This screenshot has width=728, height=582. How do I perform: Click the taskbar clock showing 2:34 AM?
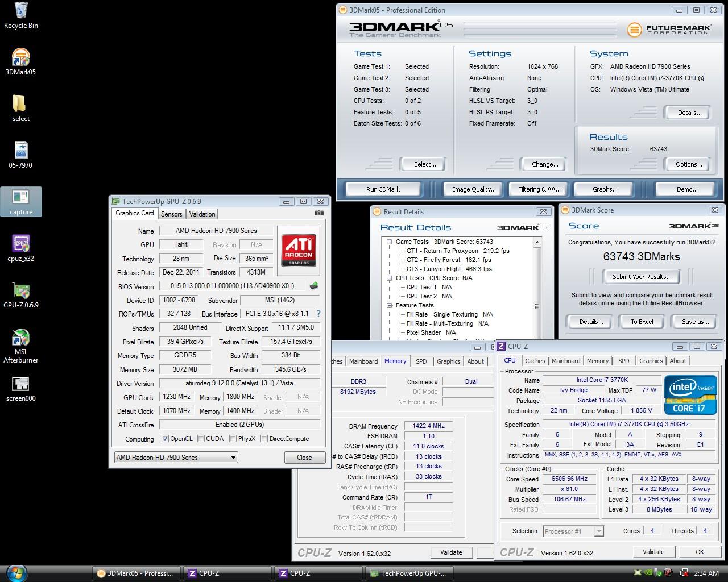coord(706,573)
